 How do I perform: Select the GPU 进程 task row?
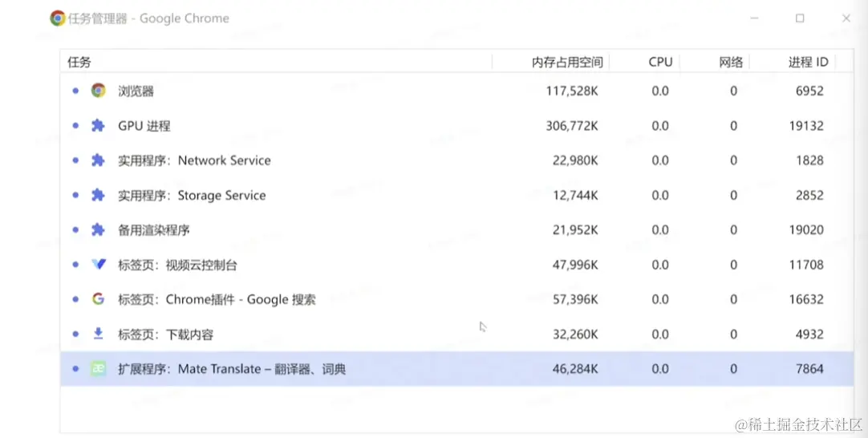click(x=456, y=126)
